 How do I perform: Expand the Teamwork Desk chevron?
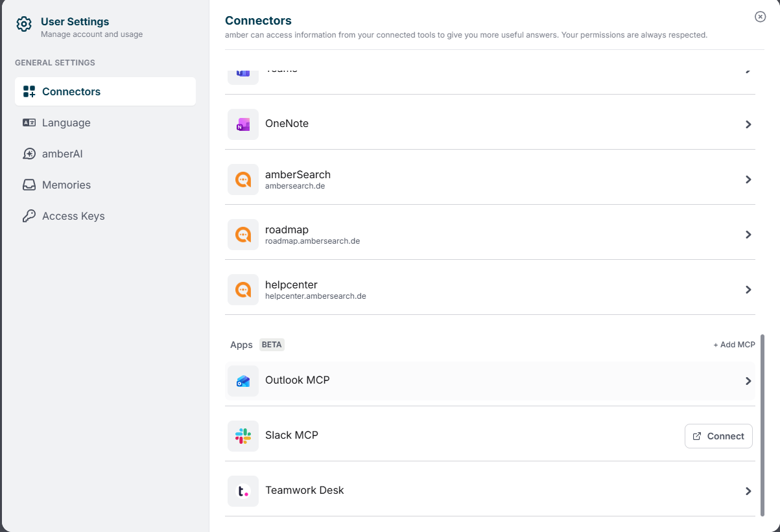click(748, 491)
